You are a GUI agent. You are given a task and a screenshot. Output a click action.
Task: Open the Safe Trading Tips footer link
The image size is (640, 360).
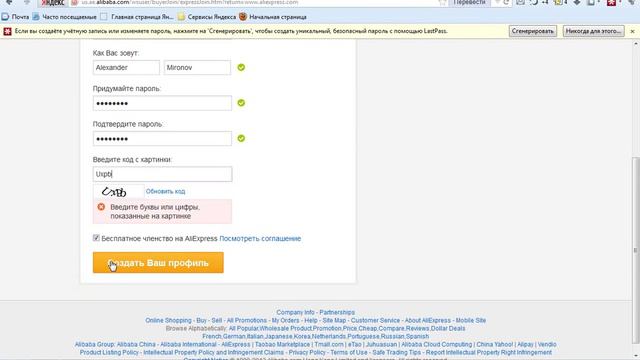(396, 353)
